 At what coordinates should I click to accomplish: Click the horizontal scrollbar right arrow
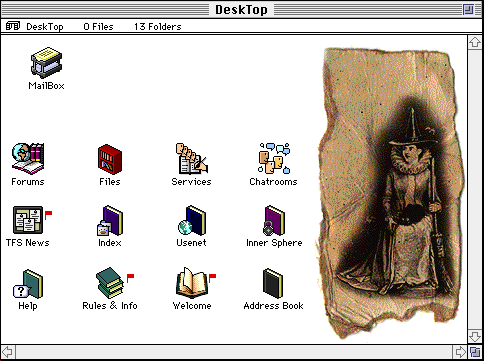461,352
